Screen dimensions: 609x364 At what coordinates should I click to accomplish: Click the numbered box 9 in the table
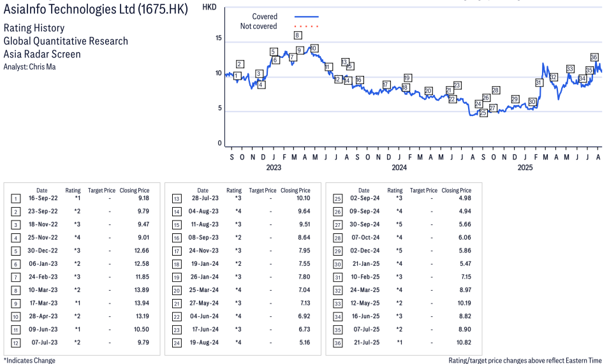click(15, 303)
